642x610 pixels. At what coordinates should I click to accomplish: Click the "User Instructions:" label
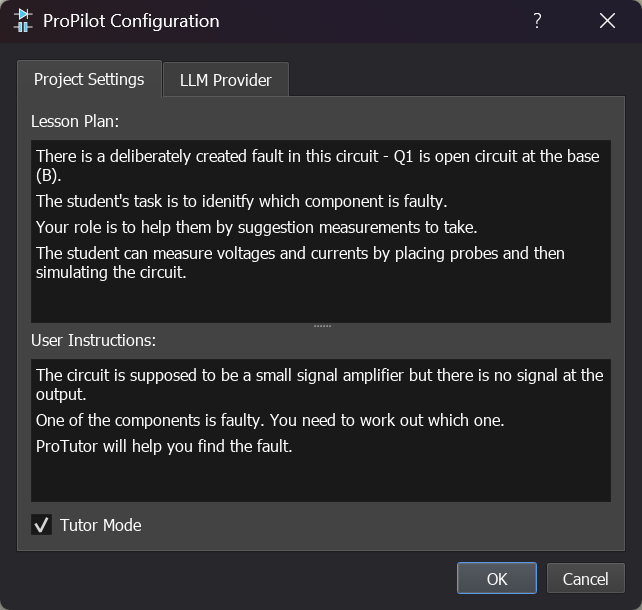coord(93,340)
